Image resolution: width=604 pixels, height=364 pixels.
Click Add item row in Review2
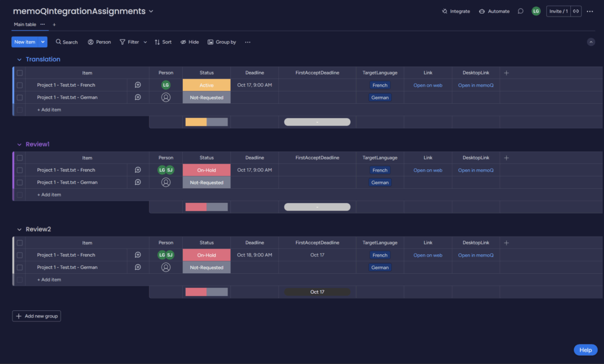coord(49,280)
